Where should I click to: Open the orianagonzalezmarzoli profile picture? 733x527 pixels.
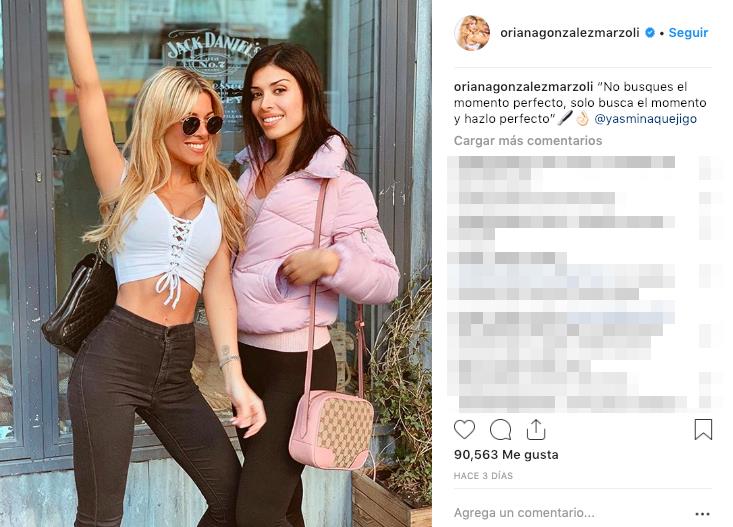(x=472, y=33)
